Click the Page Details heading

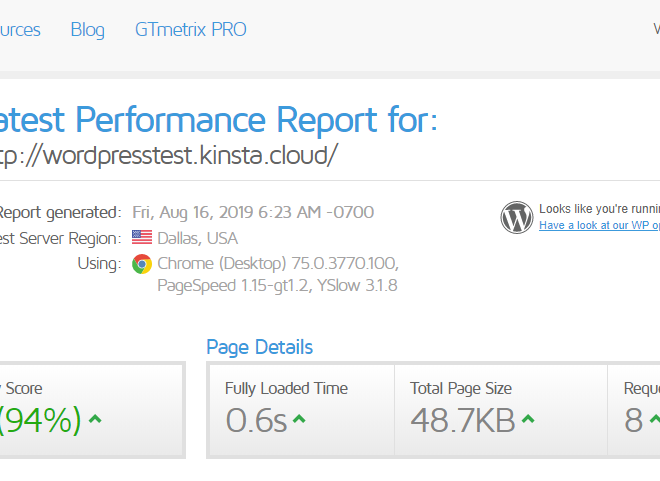point(260,348)
